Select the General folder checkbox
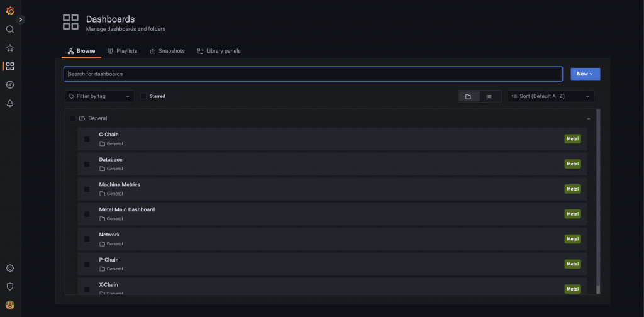The image size is (644, 317). [x=73, y=118]
